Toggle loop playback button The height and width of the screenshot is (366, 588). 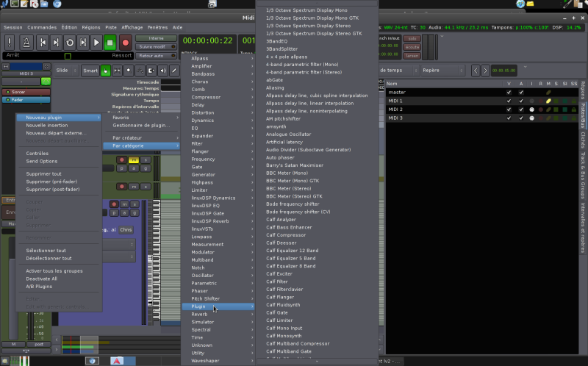[x=69, y=43]
